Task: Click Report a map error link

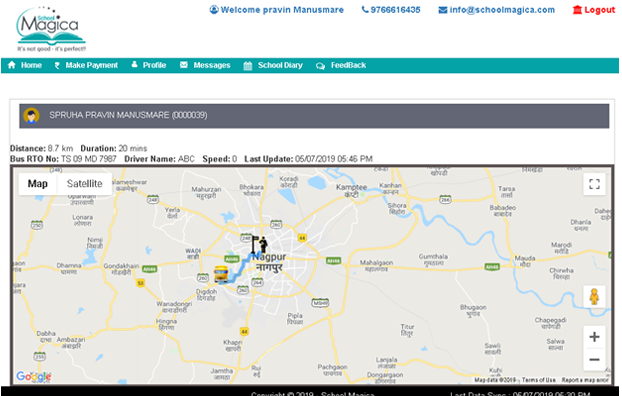Action: tap(585, 380)
